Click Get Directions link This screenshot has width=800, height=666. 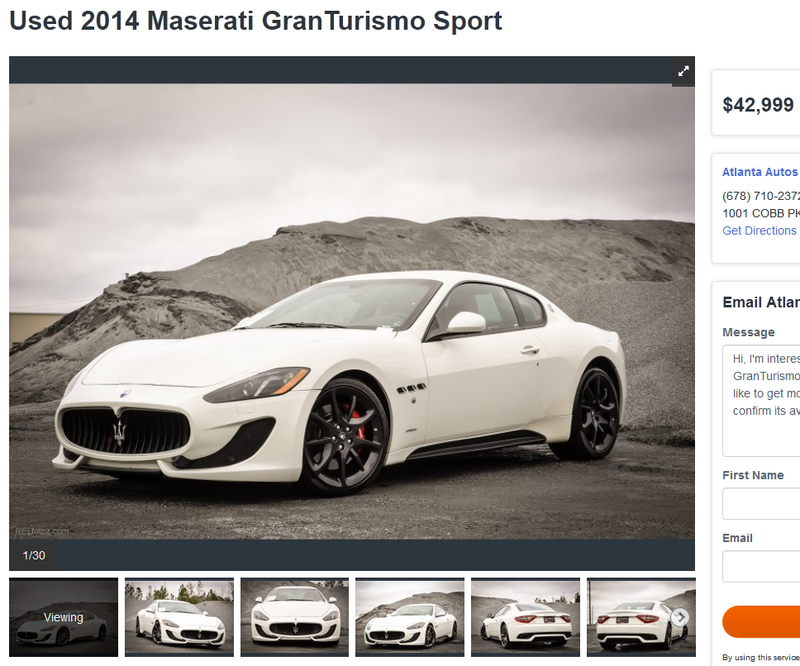[759, 231]
